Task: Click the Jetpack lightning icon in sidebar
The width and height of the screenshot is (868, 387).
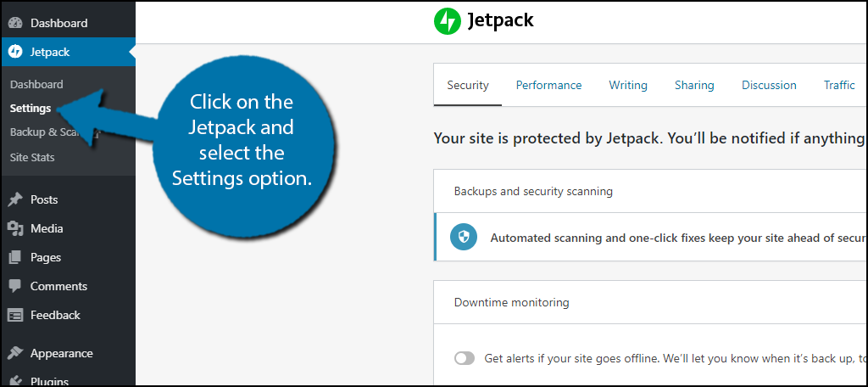Action: (15, 52)
